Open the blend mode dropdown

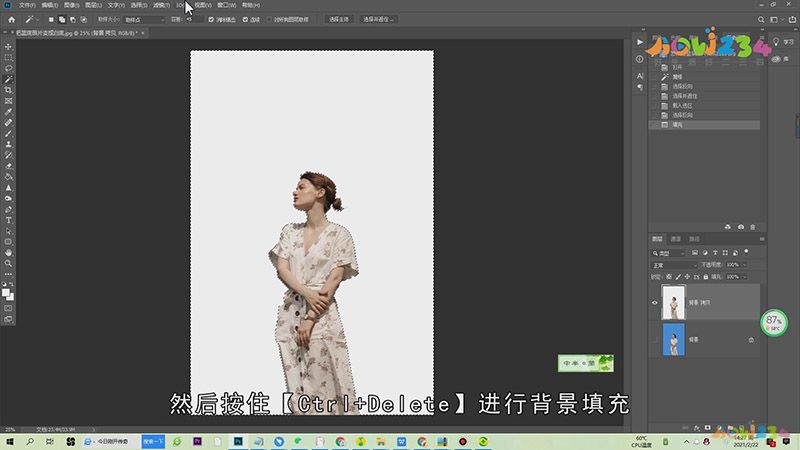(674, 265)
